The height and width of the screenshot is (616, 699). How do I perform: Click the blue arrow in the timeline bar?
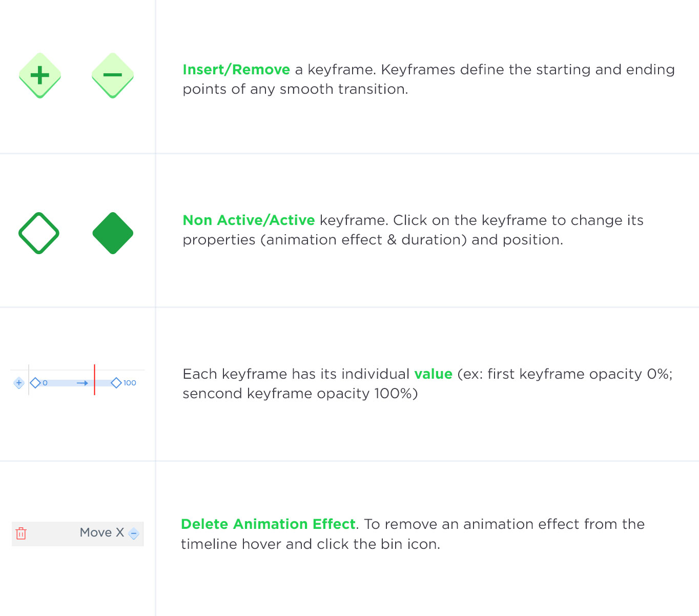[83, 383]
